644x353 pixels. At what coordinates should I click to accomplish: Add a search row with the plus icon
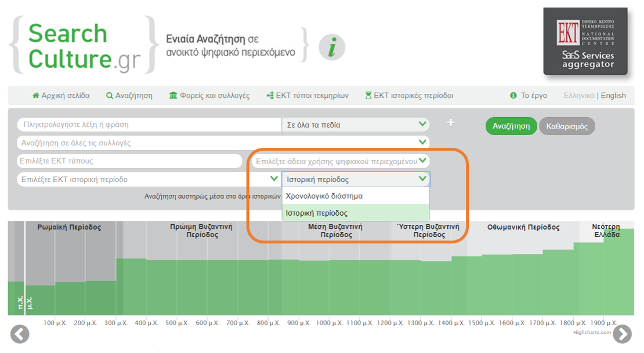pyautogui.click(x=451, y=123)
